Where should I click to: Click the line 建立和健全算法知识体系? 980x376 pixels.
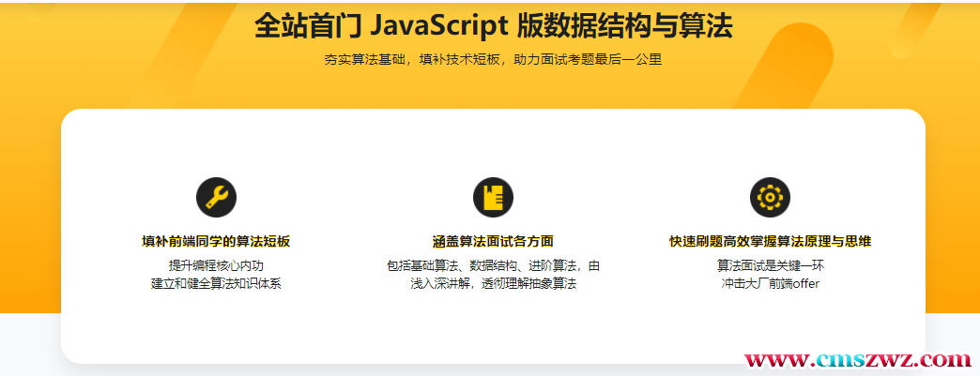216,283
